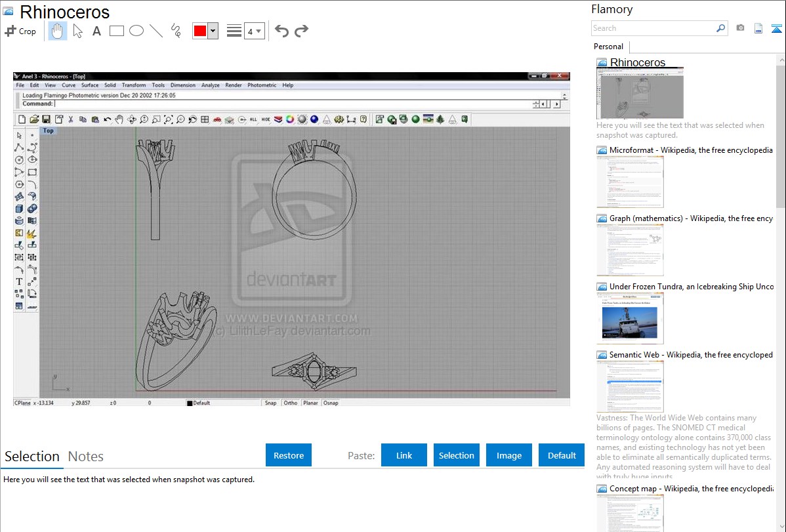Viewport: 786px width, 532px height.
Task: Click into the Flamory search field
Action: point(653,28)
